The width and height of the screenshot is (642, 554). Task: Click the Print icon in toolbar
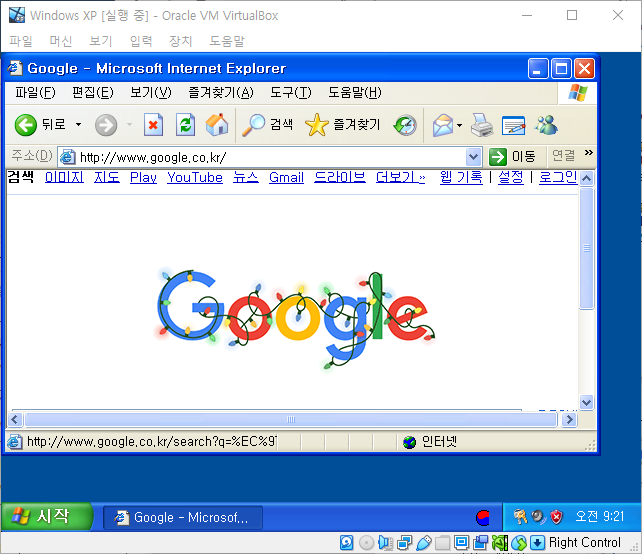tap(482, 125)
